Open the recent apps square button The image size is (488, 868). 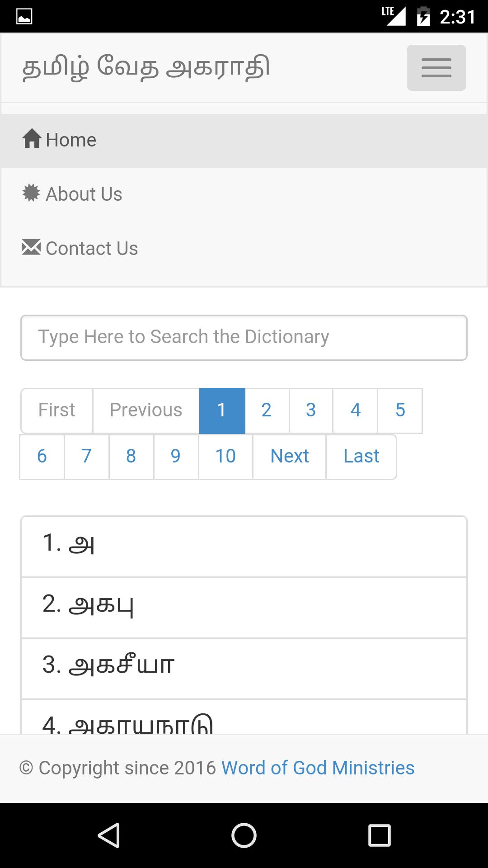point(380,835)
